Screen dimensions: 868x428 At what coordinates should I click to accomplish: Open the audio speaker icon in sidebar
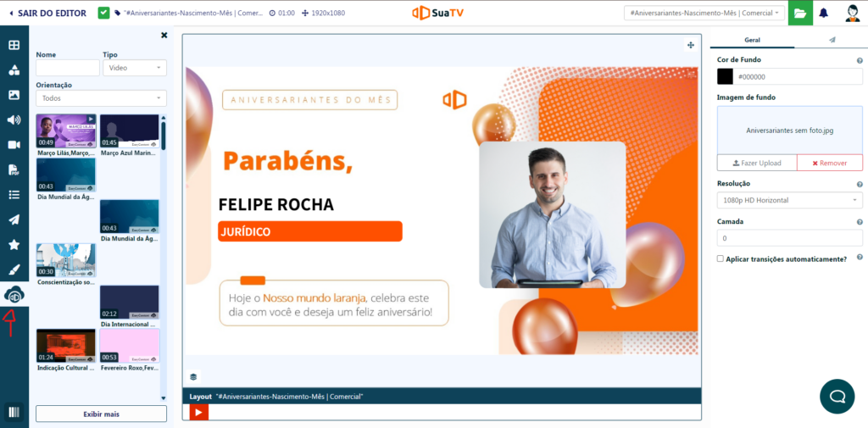click(14, 120)
